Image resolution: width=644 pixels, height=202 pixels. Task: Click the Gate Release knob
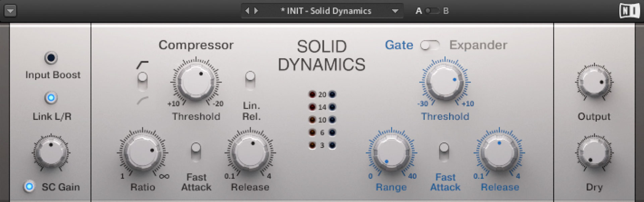click(x=499, y=152)
